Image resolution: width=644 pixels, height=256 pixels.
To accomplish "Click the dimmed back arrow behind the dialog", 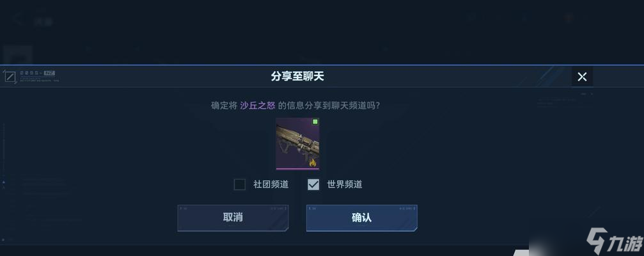I will [x=19, y=20].
